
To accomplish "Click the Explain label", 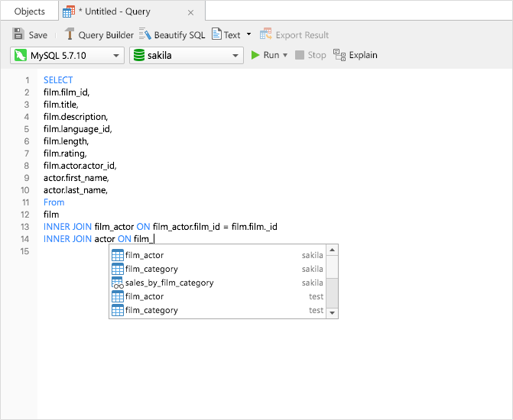I will [363, 55].
